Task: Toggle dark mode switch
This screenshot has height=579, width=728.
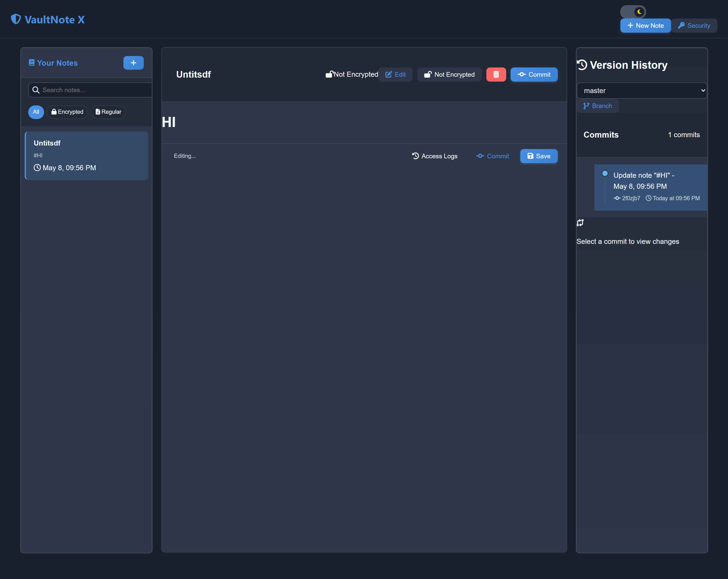Action: click(x=633, y=12)
